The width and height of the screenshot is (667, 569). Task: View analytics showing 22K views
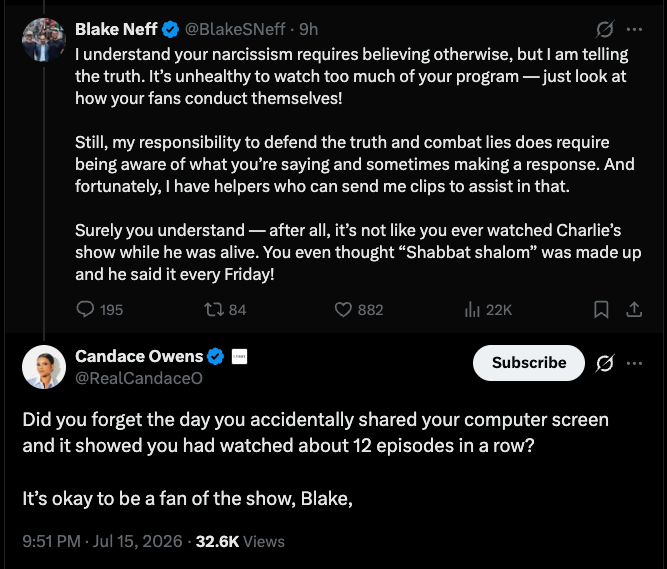tap(488, 310)
